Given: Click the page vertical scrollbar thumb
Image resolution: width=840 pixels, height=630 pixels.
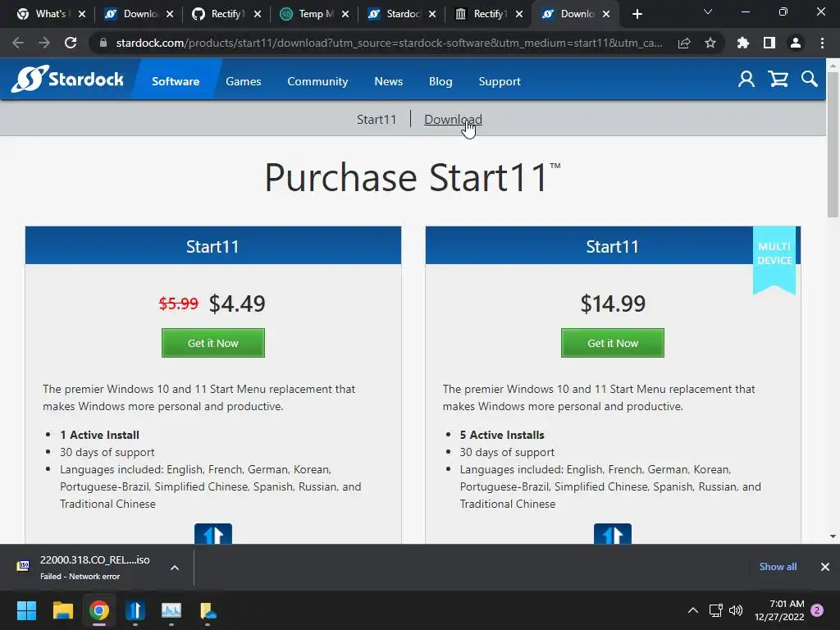Looking at the screenshot, I should coord(833,144).
